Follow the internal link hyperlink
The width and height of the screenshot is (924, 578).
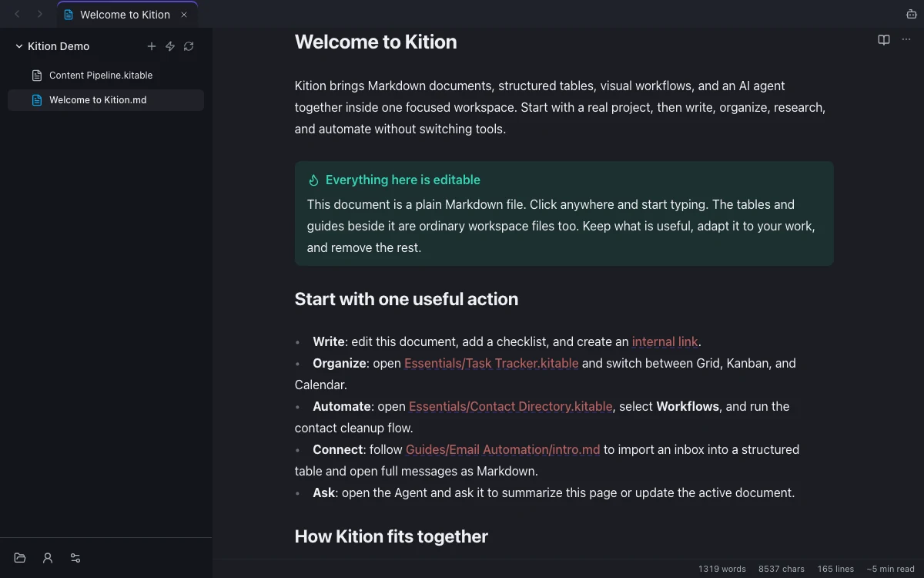(665, 341)
